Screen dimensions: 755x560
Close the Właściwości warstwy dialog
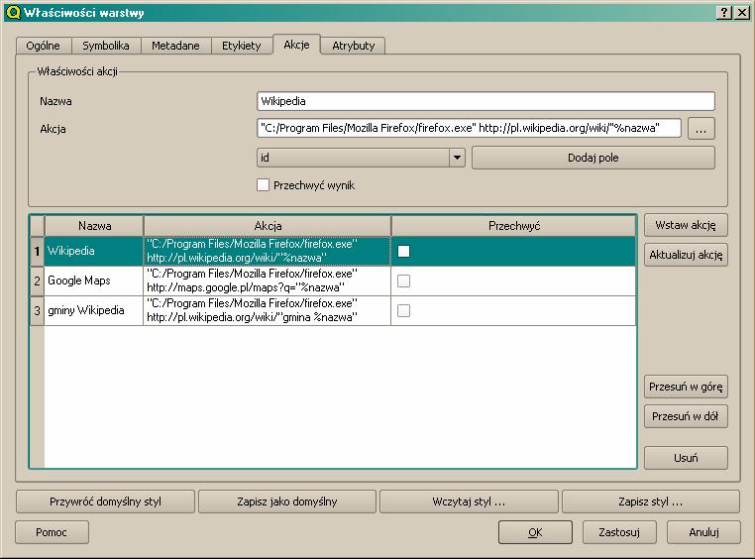(742, 13)
